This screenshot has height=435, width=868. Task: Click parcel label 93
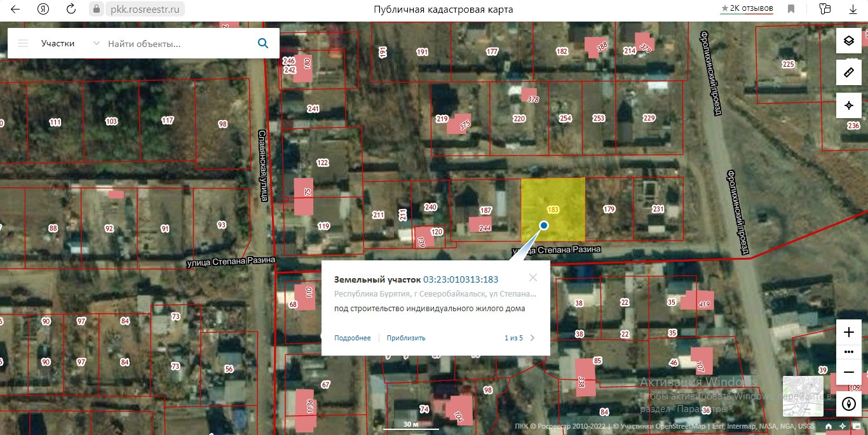click(x=222, y=225)
